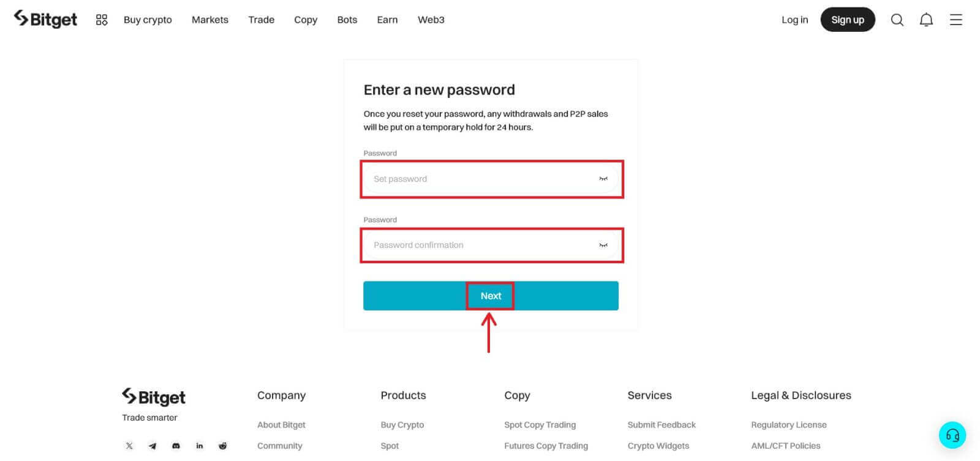Open the notifications bell
Viewport: 980px width, 461px height.
point(926,20)
